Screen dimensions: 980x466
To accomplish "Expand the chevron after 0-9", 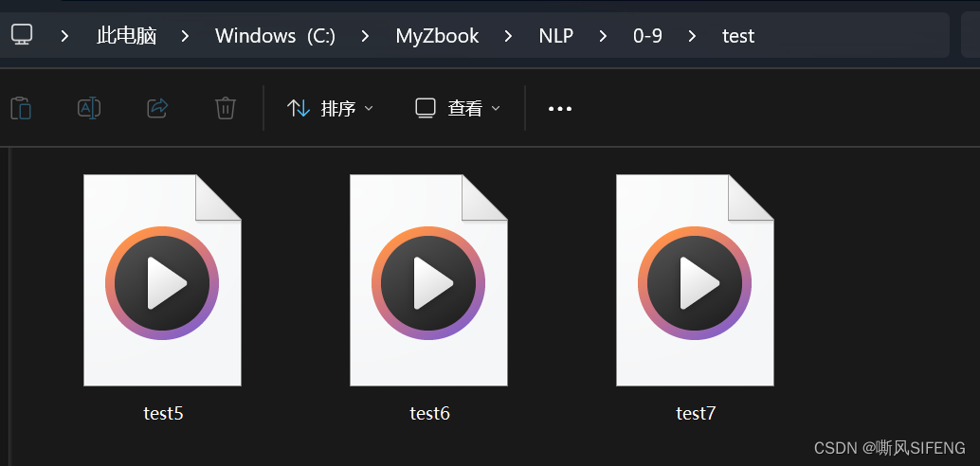I will [x=692, y=36].
